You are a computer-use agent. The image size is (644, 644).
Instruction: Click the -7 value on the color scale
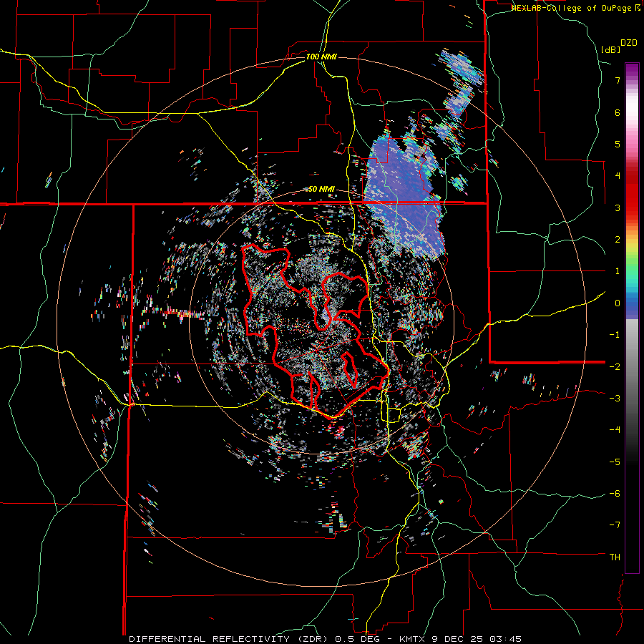[615, 525]
